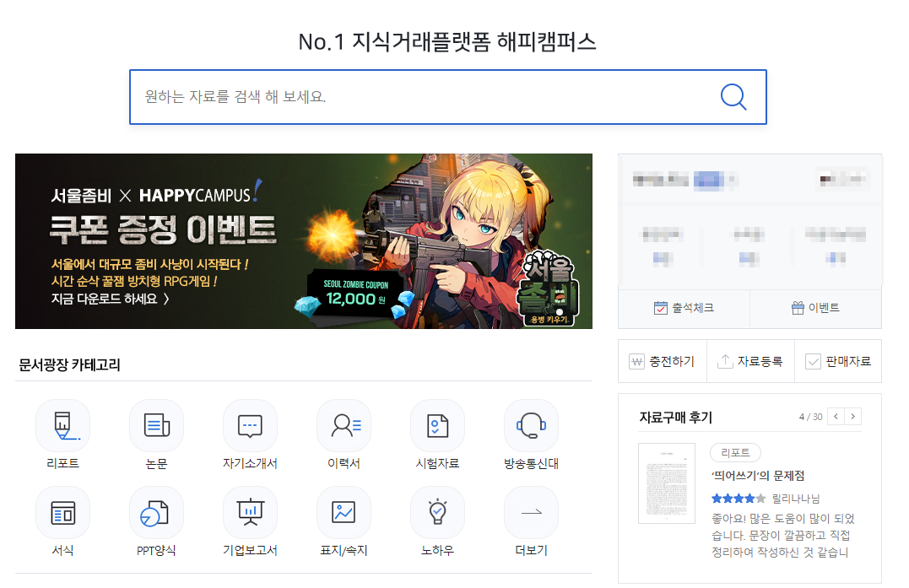Viewport: 909px width, 588px height.
Task: Select the 노하우 lightbulb icon
Action: (x=437, y=512)
